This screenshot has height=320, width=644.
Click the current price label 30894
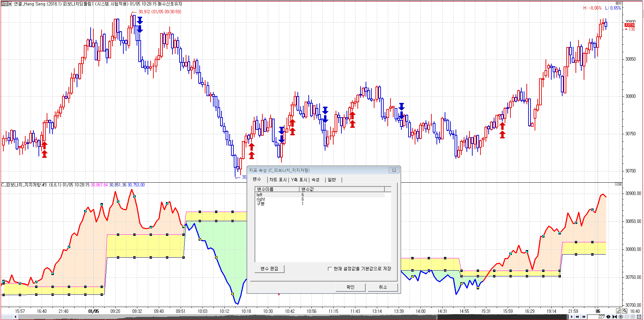630,25
